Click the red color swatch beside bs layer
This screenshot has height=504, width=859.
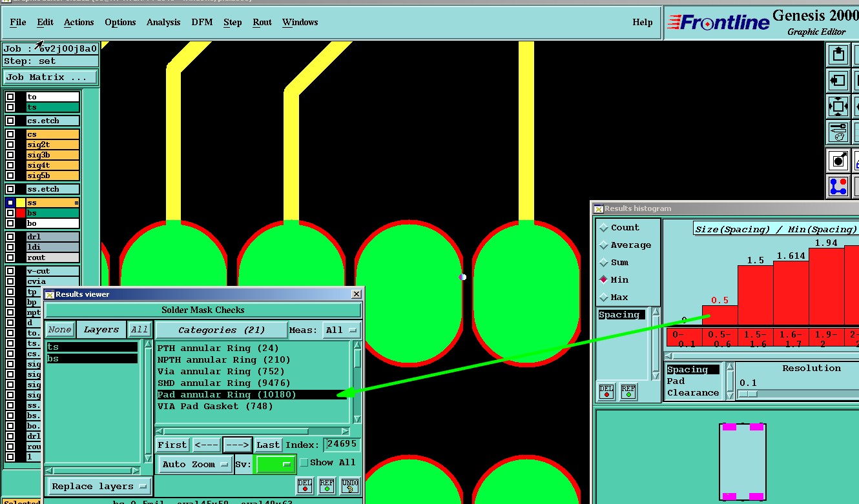(x=21, y=213)
